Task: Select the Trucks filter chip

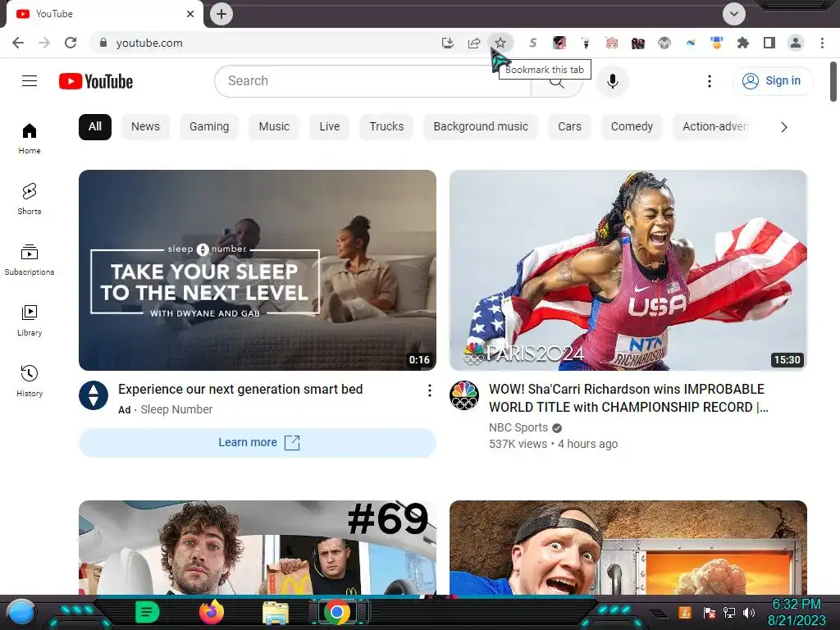Action: (x=386, y=127)
